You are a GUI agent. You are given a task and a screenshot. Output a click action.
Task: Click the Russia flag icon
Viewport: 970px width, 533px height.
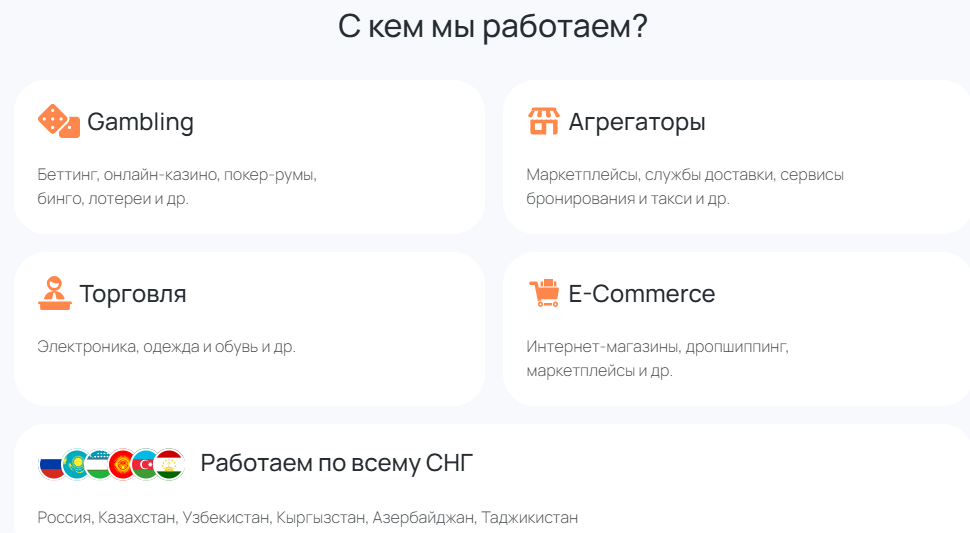[51, 464]
